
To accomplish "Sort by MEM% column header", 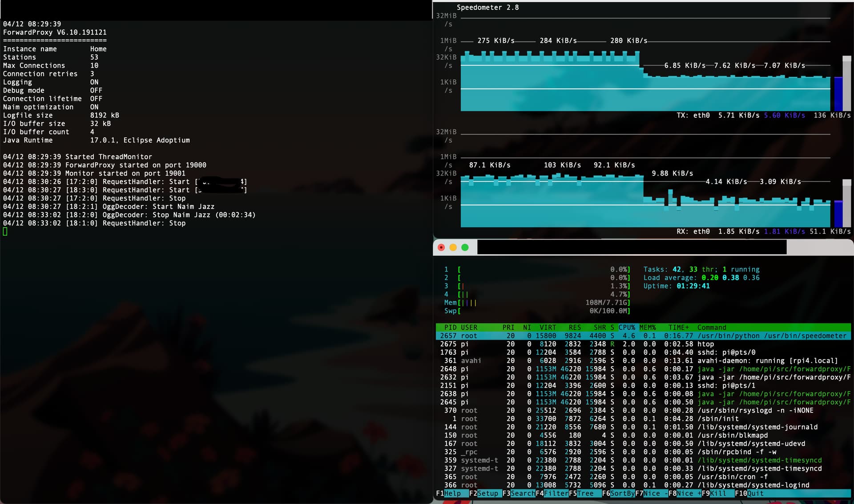I will tap(648, 328).
